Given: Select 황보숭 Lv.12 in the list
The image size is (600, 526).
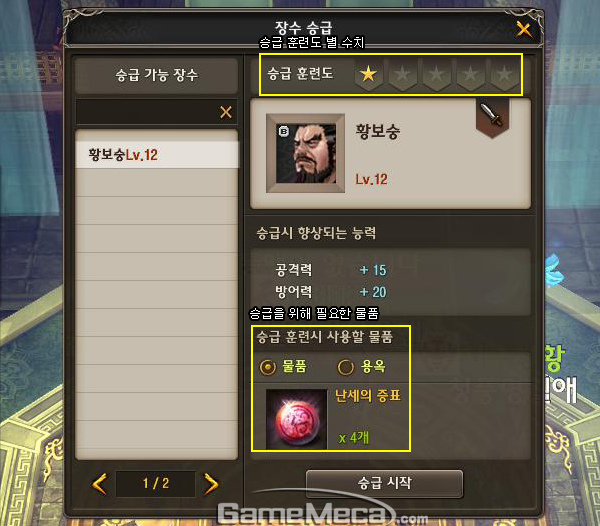Looking at the screenshot, I should (157, 155).
